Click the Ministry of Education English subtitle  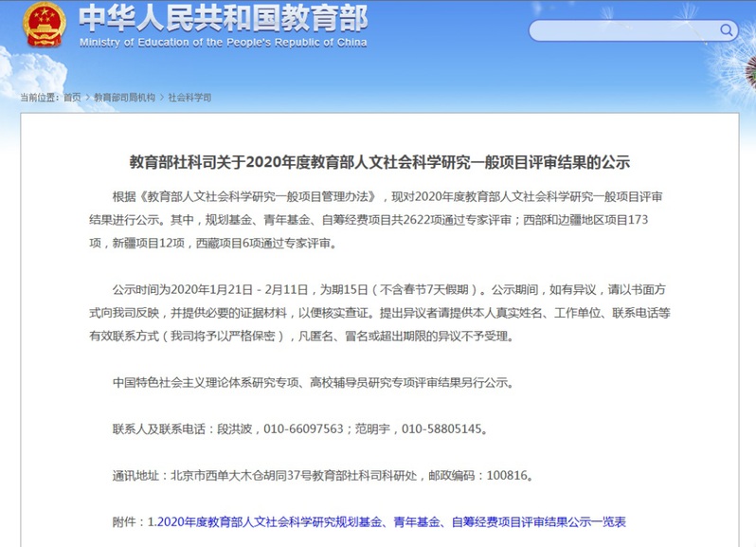point(223,43)
